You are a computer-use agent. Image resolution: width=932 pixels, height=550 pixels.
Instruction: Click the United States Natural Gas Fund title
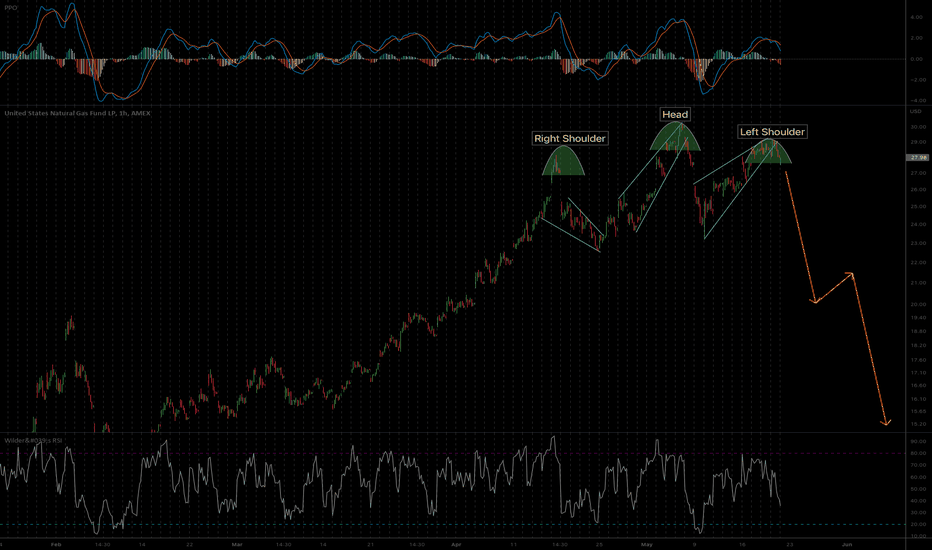(x=77, y=113)
